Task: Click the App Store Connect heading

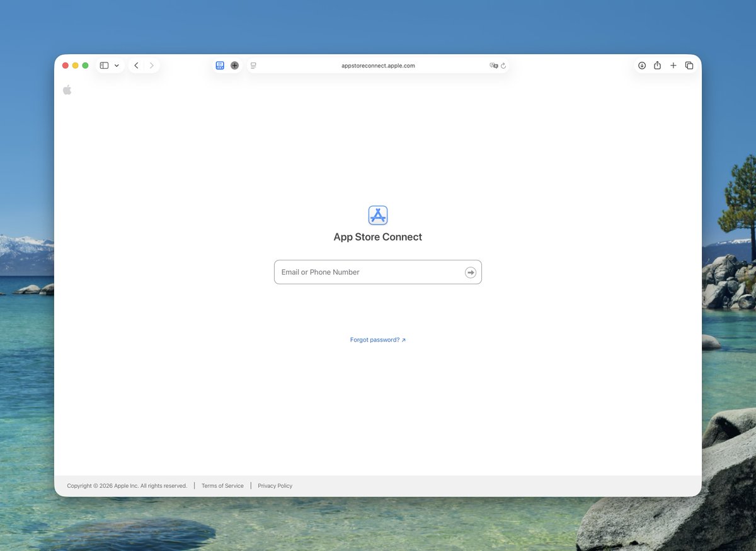Action: 378,237
